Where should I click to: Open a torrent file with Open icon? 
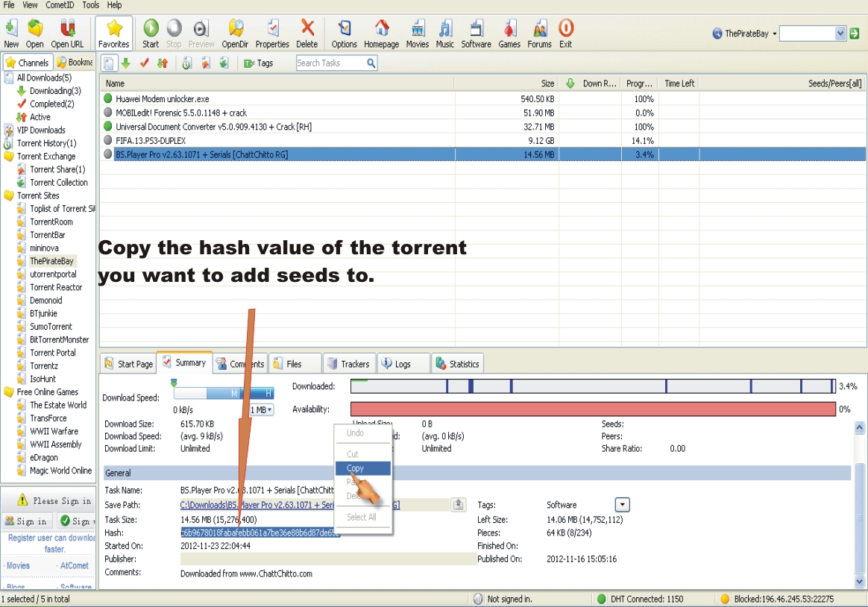point(34,34)
